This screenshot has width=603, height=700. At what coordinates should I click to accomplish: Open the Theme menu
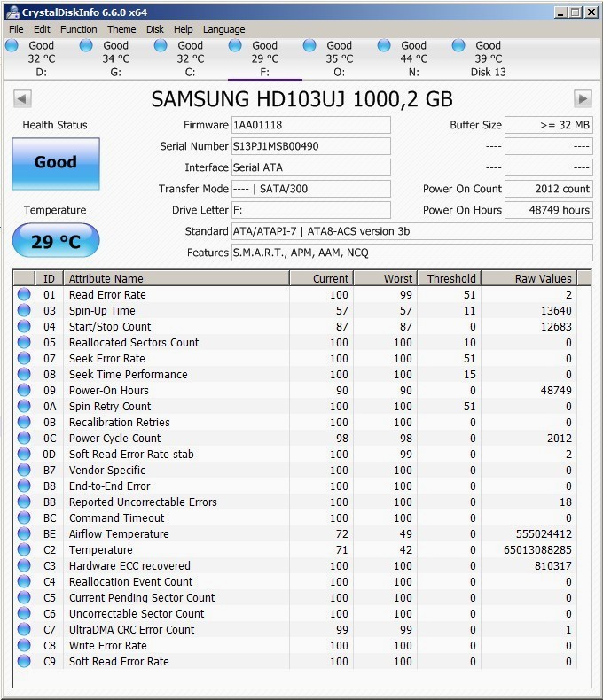[121, 29]
